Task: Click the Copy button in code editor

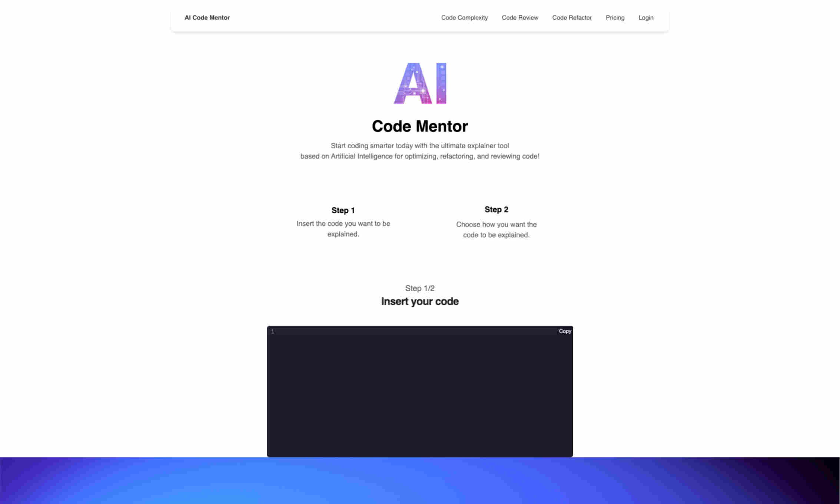Action: 564,331
